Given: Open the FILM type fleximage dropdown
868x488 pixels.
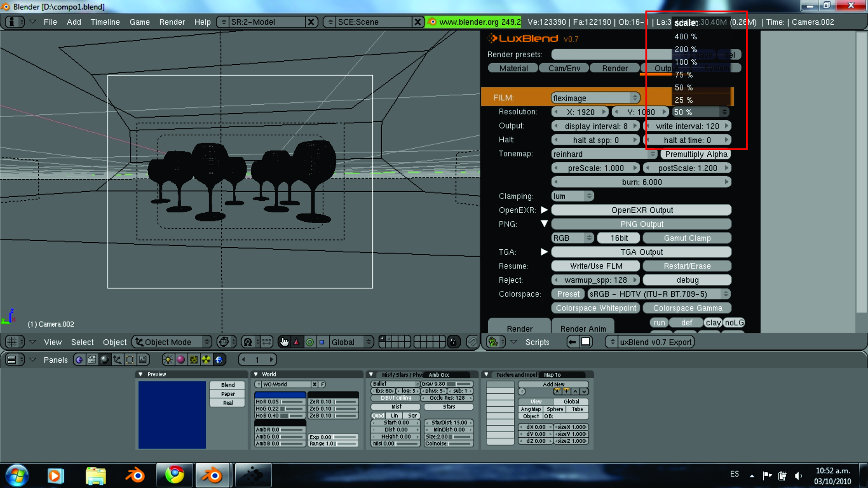Looking at the screenshot, I should tap(595, 98).
